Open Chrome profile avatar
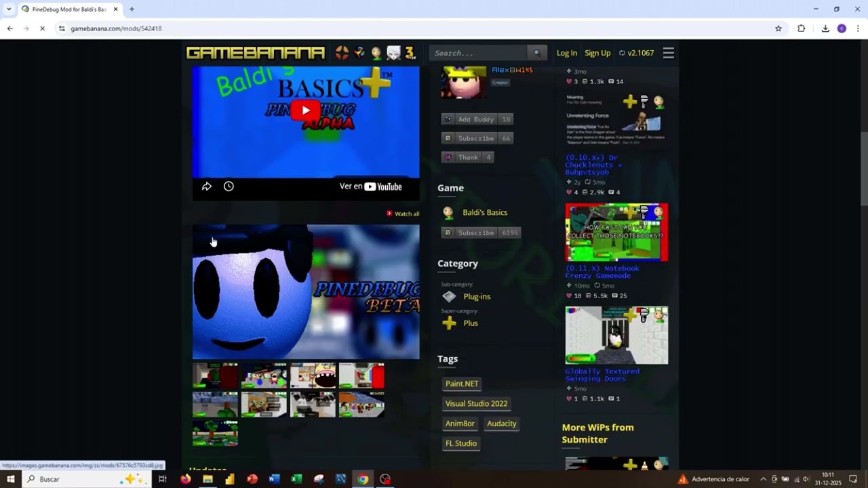Screen dimensions: 868x488 tap(842, 28)
